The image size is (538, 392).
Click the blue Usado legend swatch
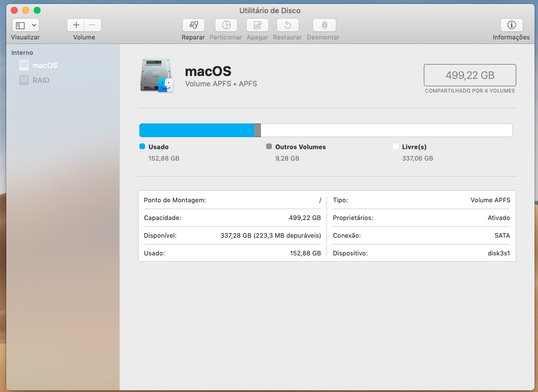click(x=142, y=146)
